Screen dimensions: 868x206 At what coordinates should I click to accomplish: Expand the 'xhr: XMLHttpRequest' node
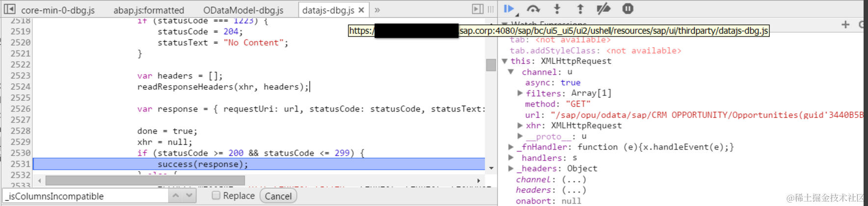tap(520, 126)
